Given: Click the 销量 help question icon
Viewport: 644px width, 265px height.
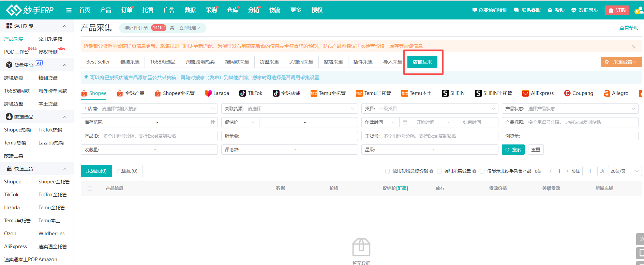Looking at the screenshot, I should click(236, 136).
